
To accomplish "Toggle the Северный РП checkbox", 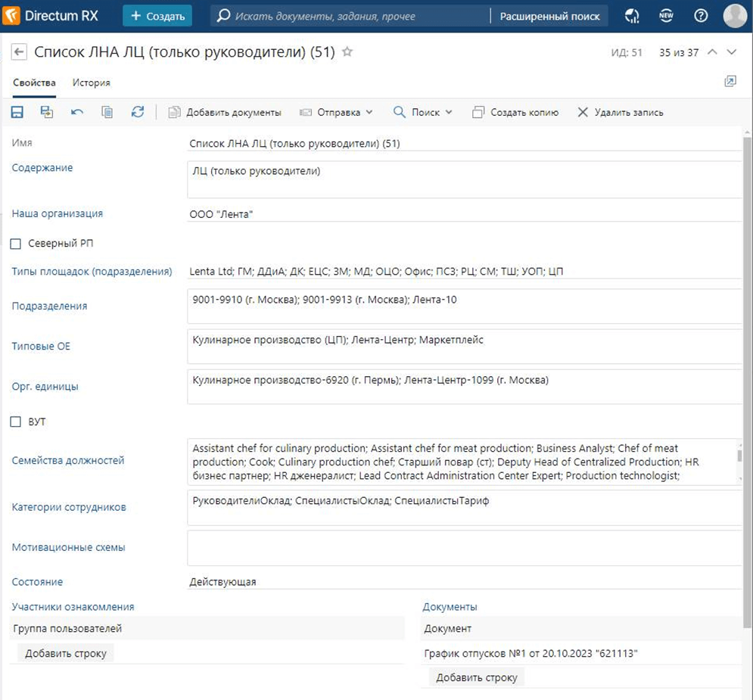I will point(16,244).
